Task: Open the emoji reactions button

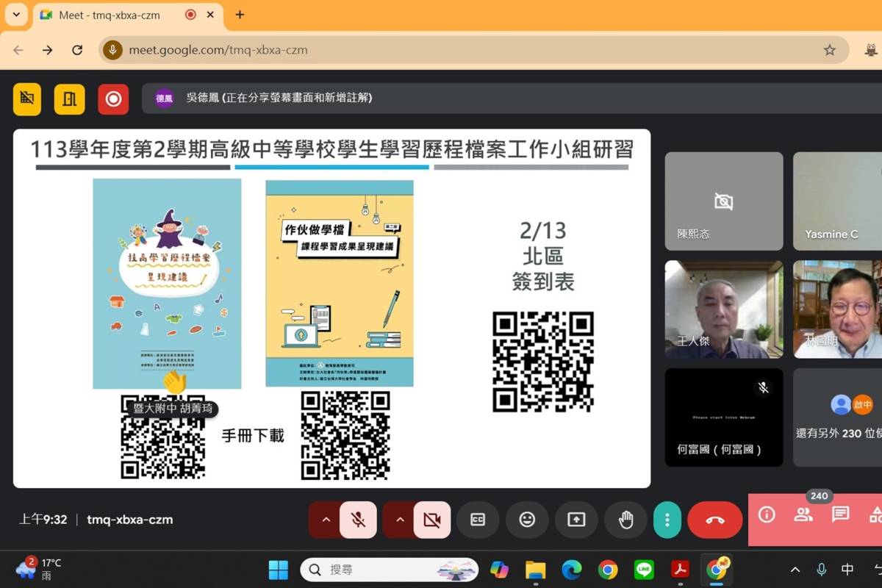Action: point(527,520)
